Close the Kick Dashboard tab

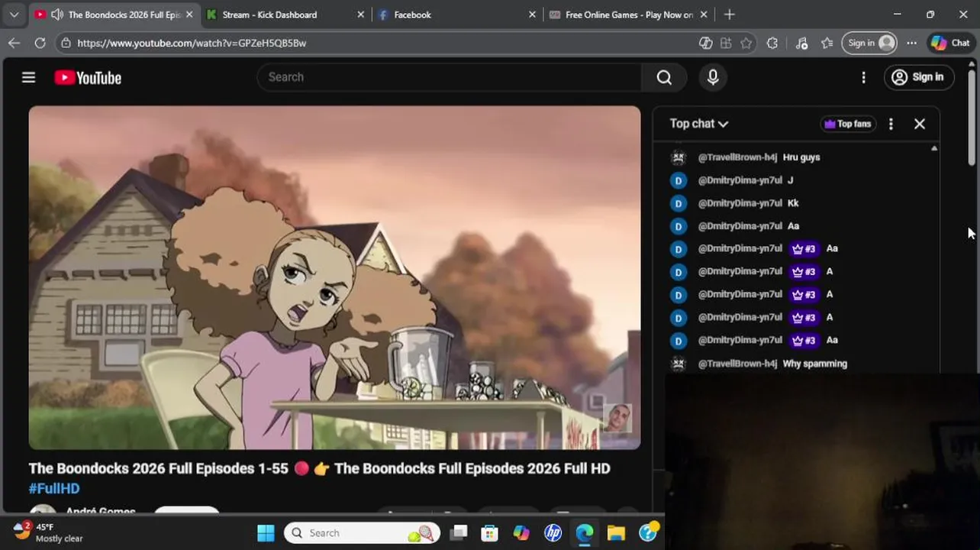[x=361, y=15]
